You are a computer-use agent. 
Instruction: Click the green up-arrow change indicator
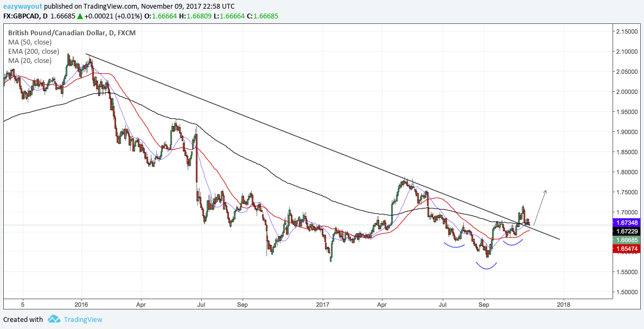80,16
